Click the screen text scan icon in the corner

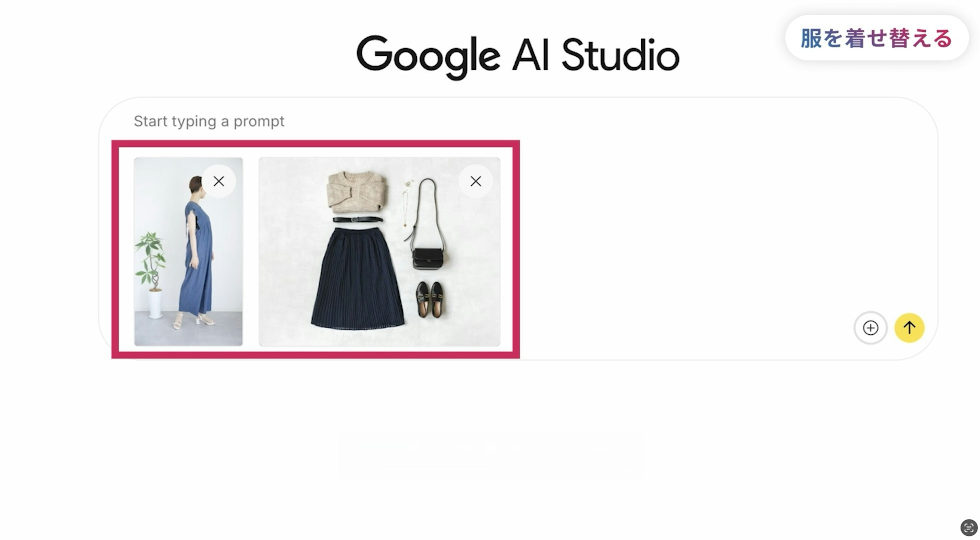coord(969,528)
